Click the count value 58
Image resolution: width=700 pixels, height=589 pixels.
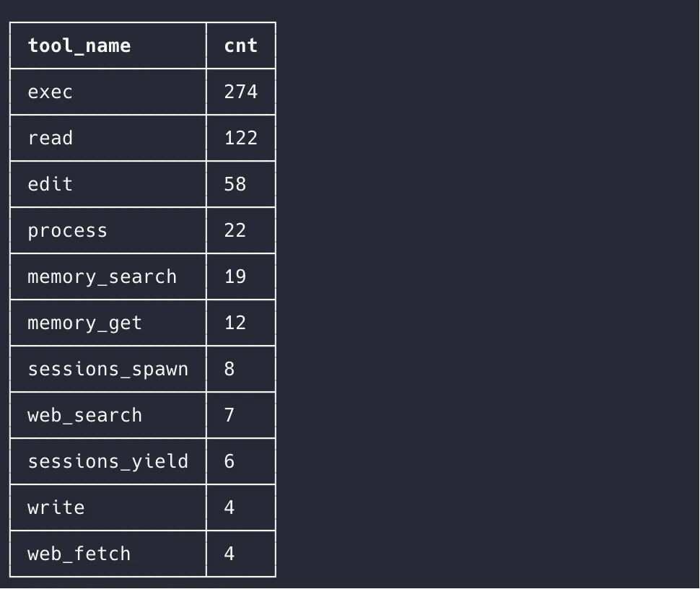click(x=235, y=185)
